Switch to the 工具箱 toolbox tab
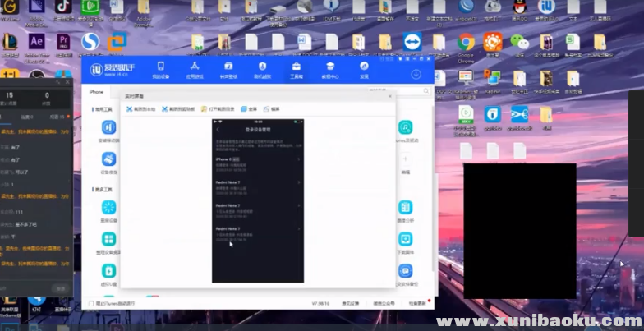The height and width of the screenshot is (331, 644). tap(296, 69)
